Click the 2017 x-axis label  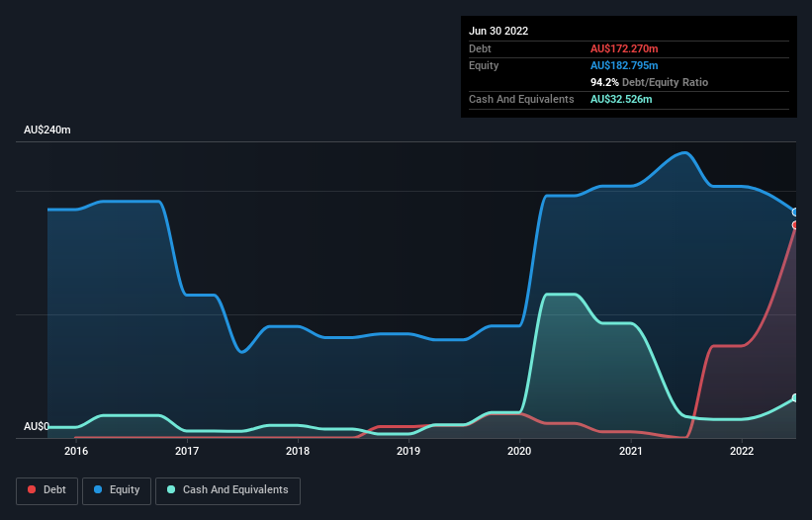[187, 451]
